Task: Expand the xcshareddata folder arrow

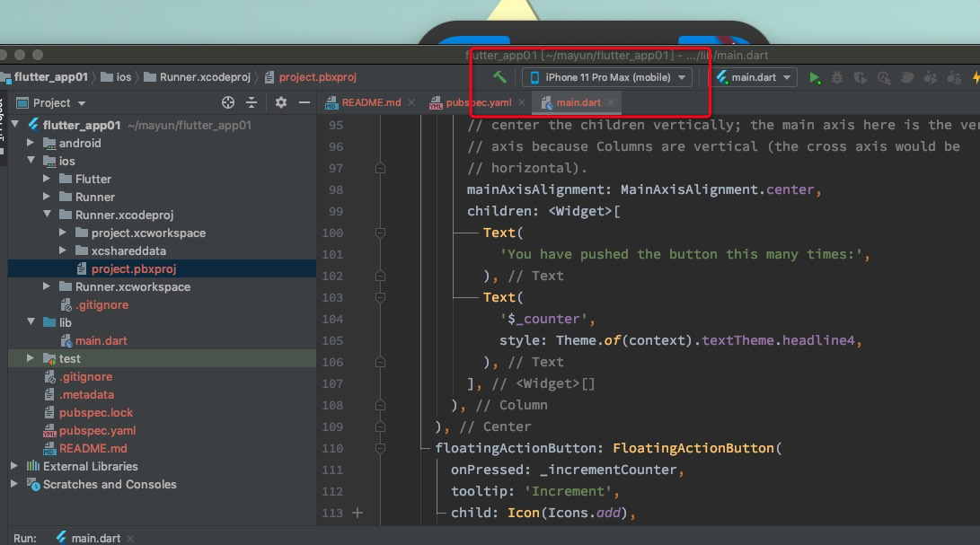Action: [63, 250]
